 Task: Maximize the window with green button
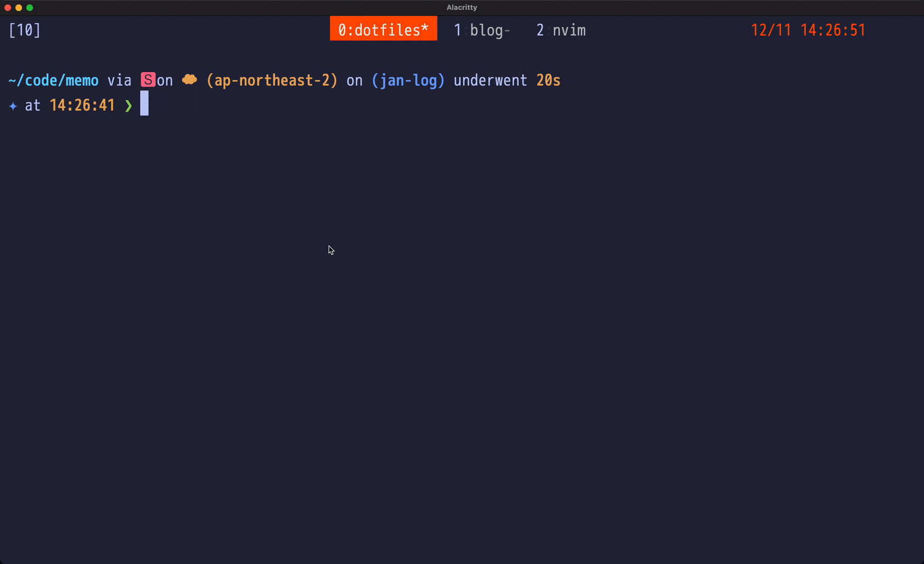click(x=30, y=8)
